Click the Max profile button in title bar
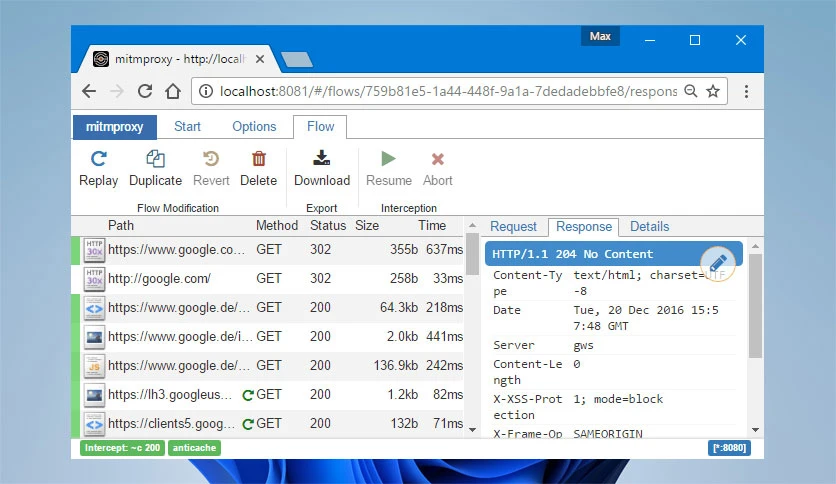This screenshot has width=836, height=484. pyautogui.click(x=600, y=36)
